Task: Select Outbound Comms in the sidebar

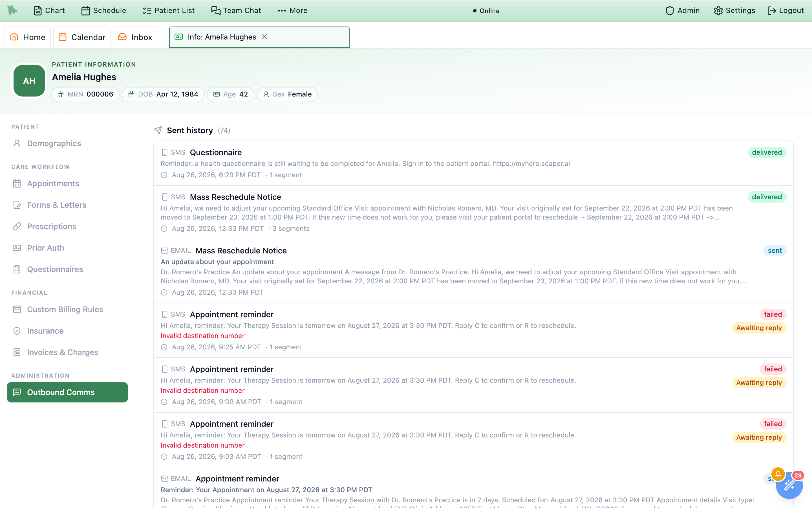Action: coord(67,392)
